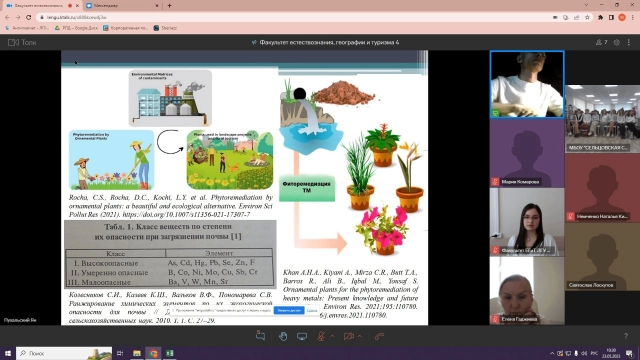Click the Толк logo
Image resolution: width=640 pixels, height=360 pixels.
click(x=22, y=42)
